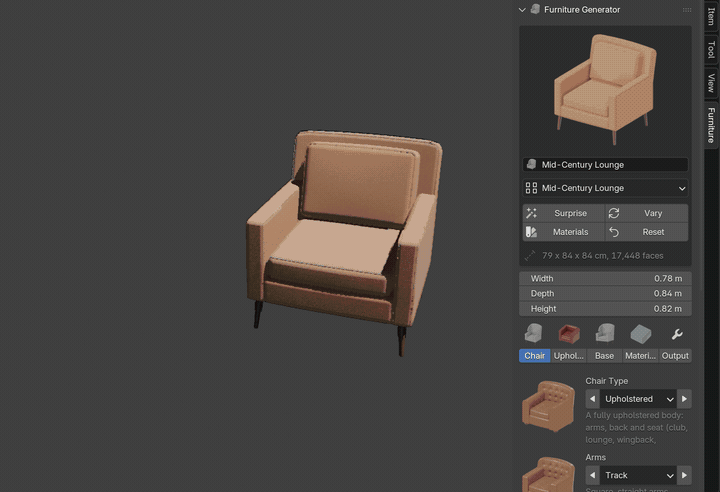This screenshot has width=720, height=492.
Task: Click the Furniture Generator panel header icon
Action: point(535,9)
